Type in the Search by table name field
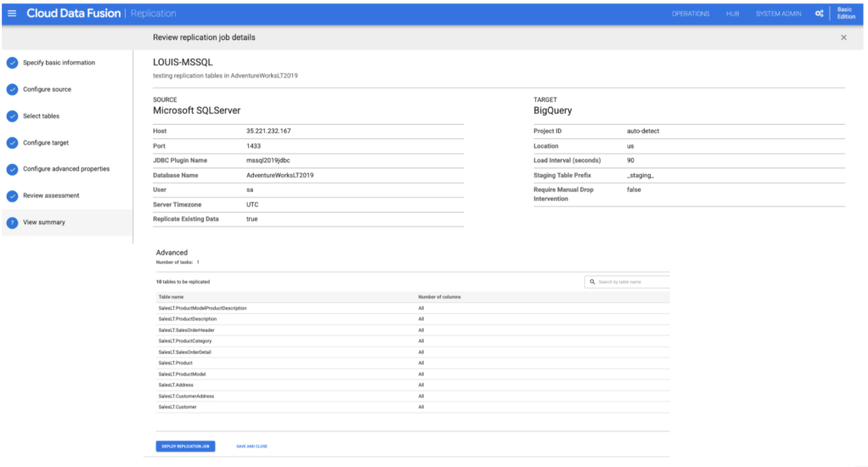Screen dimensions: 868x467 (x=633, y=281)
